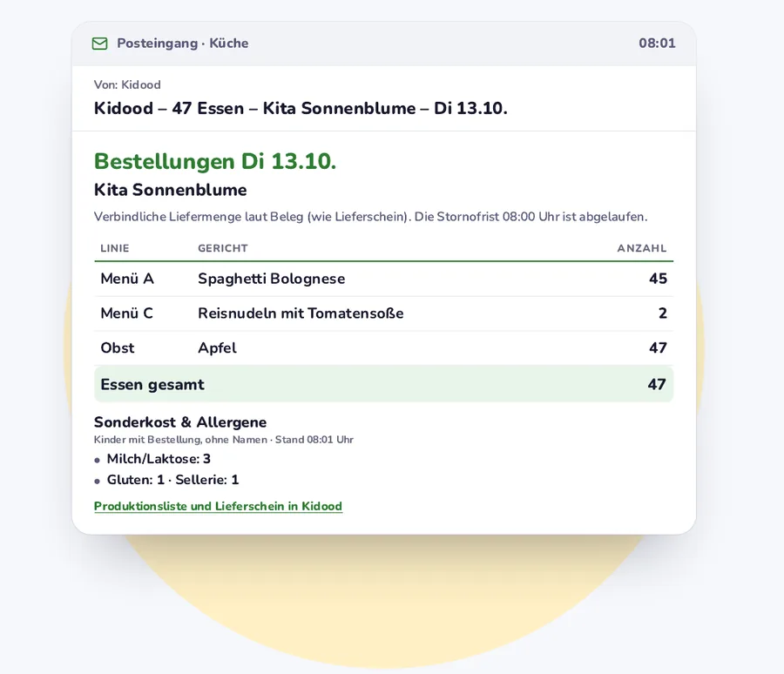784x674 pixels.
Task: Click the email subject 'Kidood – 47 Essen – Kita Sonnenblume'
Action: pyautogui.click(x=254, y=109)
